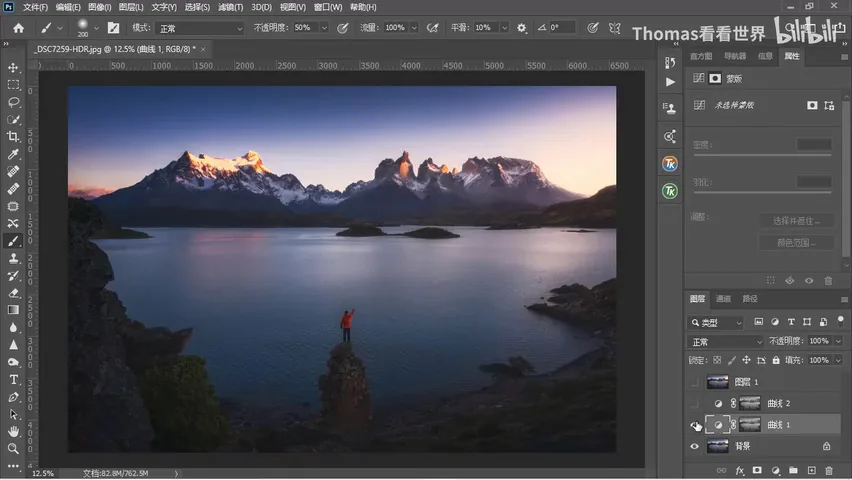Toggle lock position icon
The height and width of the screenshot is (480, 852).
[747, 360]
